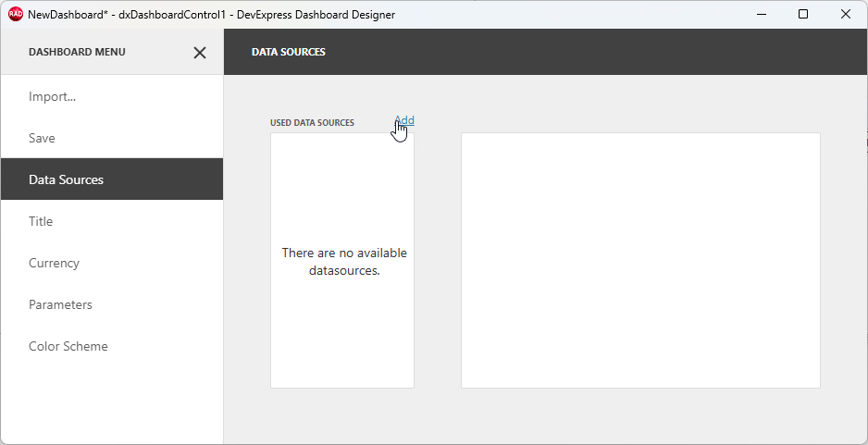Click the Add data source link
This screenshot has width=868, height=445.
[404, 120]
